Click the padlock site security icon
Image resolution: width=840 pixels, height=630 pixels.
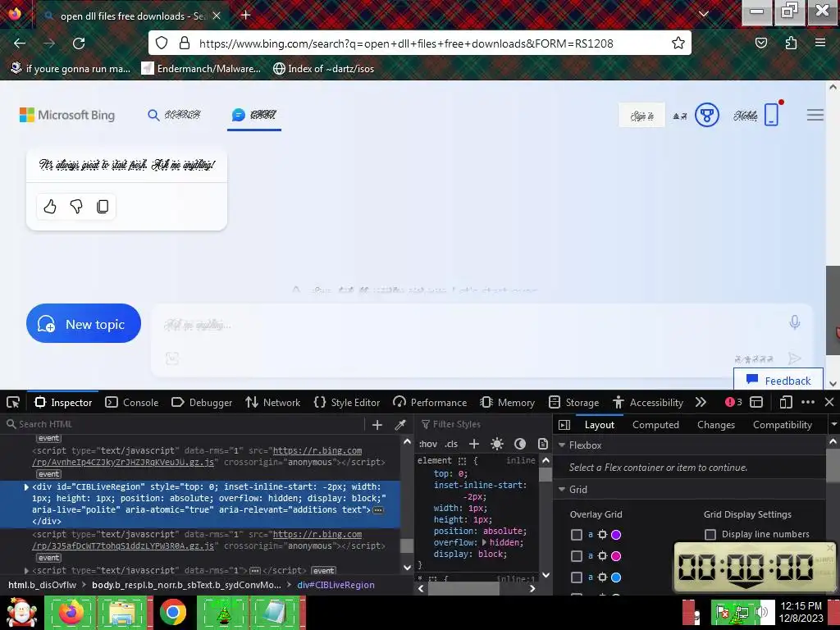tap(185, 43)
